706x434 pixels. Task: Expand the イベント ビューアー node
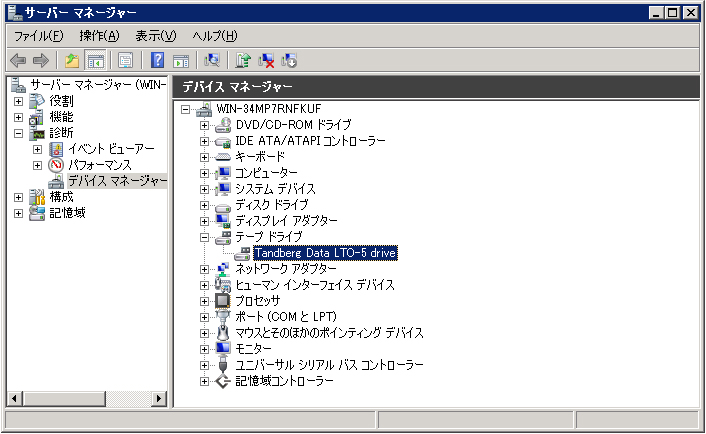[x=37, y=149]
